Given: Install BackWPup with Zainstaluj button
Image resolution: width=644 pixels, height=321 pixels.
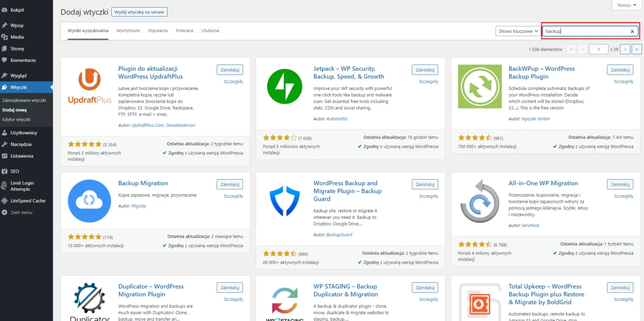Looking at the screenshot, I should (619, 69).
